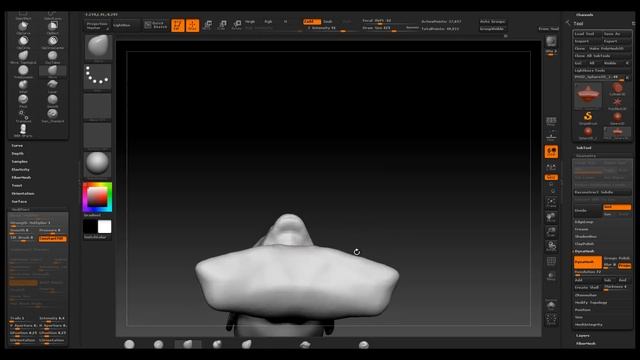Select the Dam_Standard brush icon

(x=53, y=115)
